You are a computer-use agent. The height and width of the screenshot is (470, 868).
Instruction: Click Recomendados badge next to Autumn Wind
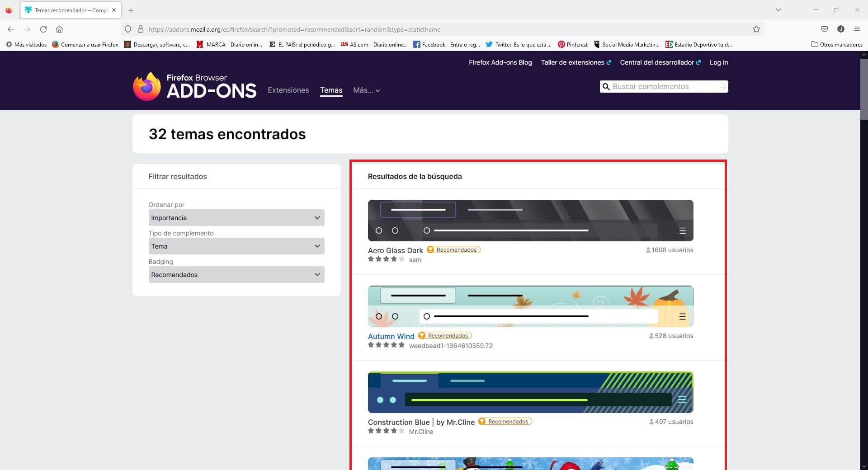(x=445, y=336)
